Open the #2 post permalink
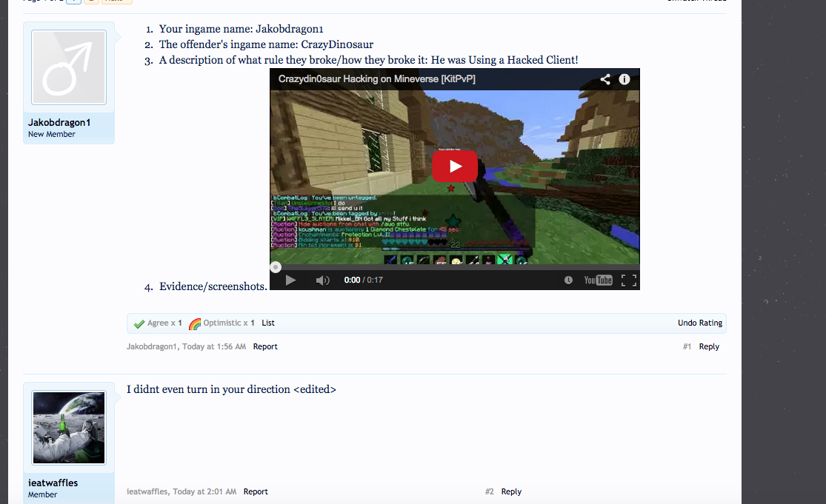 [490, 491]
